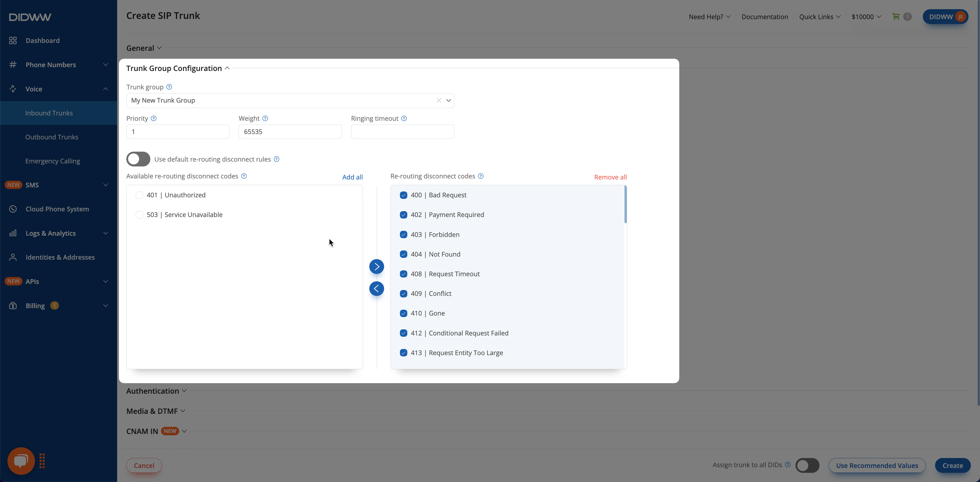This screenshot has width=980, height=482.
Task: Expand the Authentication section
Action: click(156, 391)
